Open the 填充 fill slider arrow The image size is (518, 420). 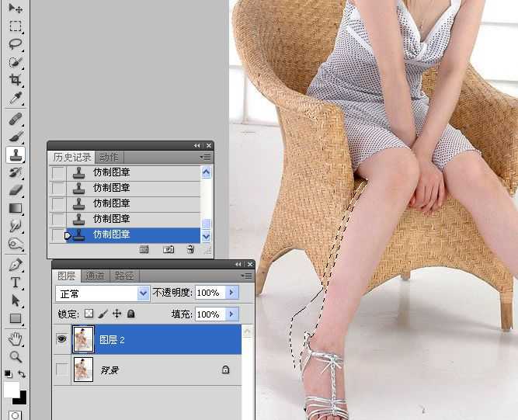[x=231, y=314]
